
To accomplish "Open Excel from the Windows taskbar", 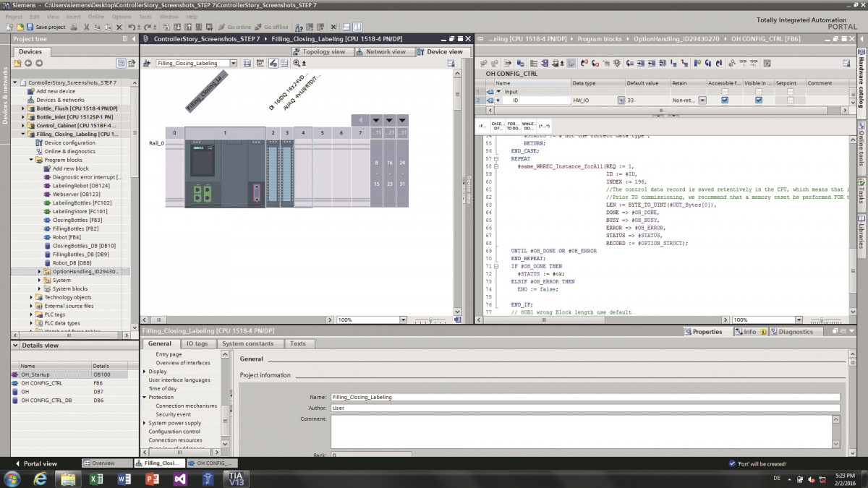I will pos(96,479).
